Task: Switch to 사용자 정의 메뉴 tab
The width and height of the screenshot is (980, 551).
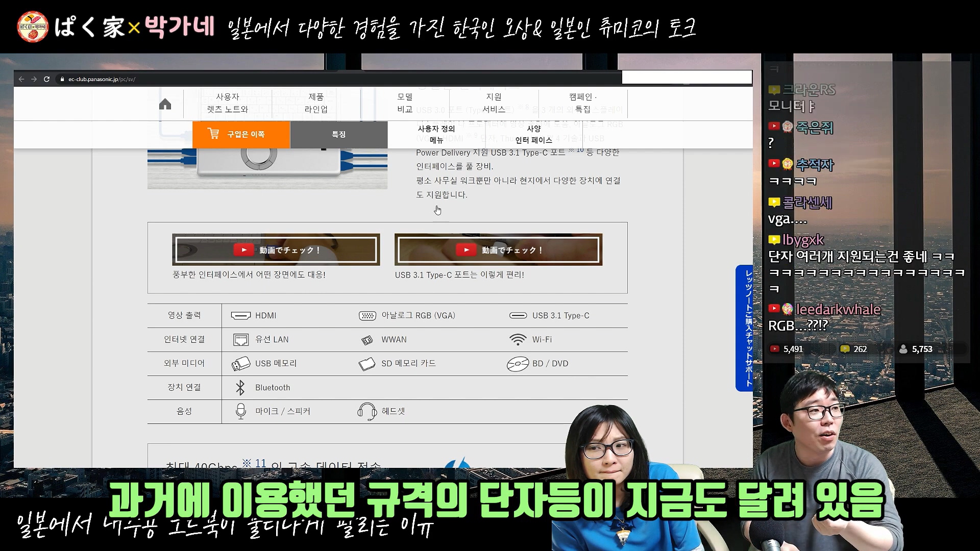Action: [x=436, y=134]
